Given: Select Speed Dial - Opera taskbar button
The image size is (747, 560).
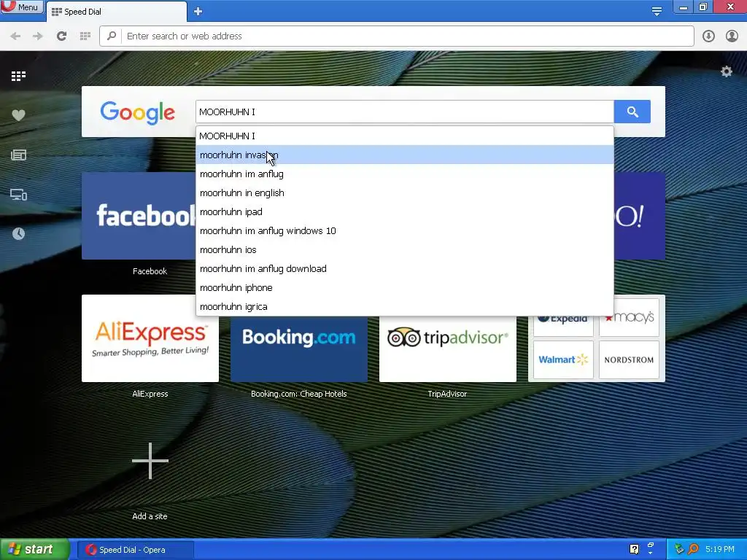Looking at the screenshot, I should point(136,550).
